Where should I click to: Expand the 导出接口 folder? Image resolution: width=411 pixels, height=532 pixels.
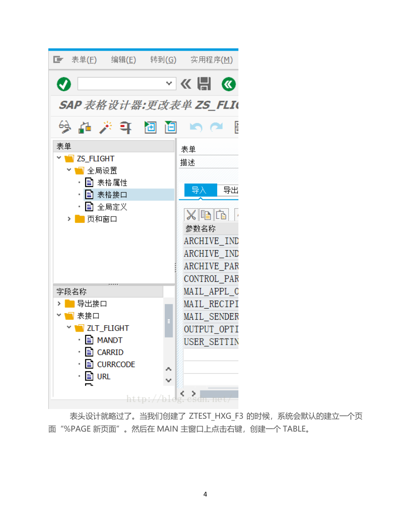coord(59,304)
